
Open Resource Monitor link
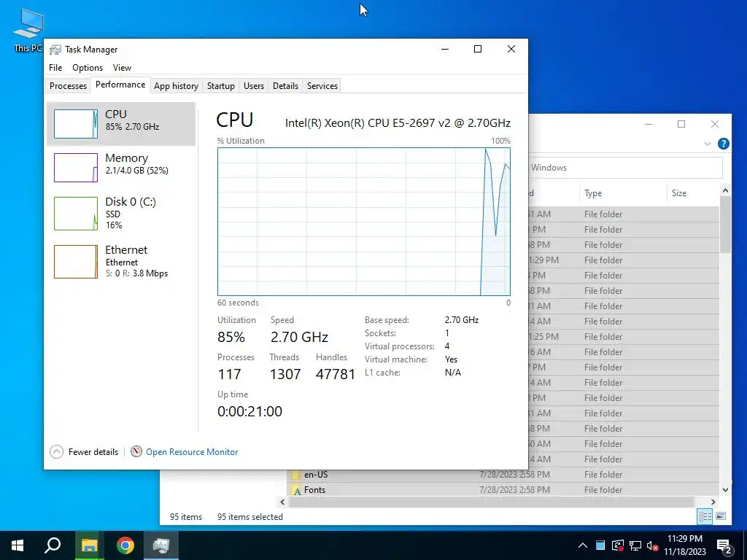tap(192, 452)
